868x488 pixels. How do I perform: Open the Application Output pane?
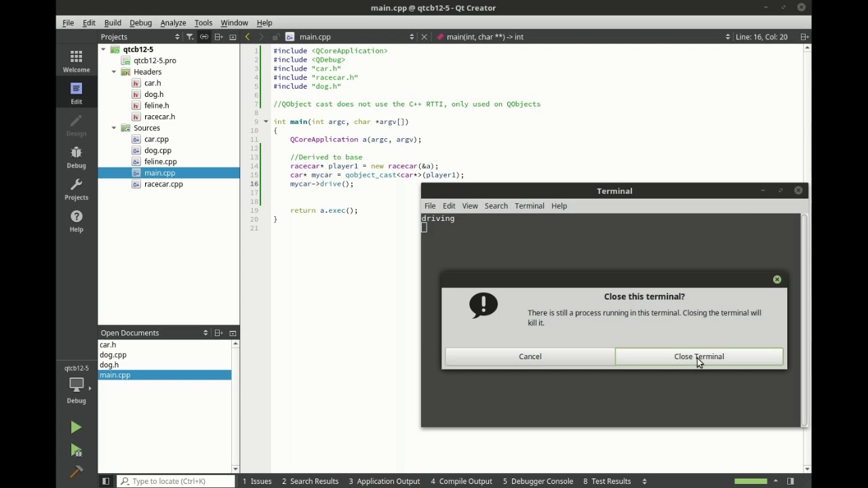pyautogui.click(x=384, y=481)
